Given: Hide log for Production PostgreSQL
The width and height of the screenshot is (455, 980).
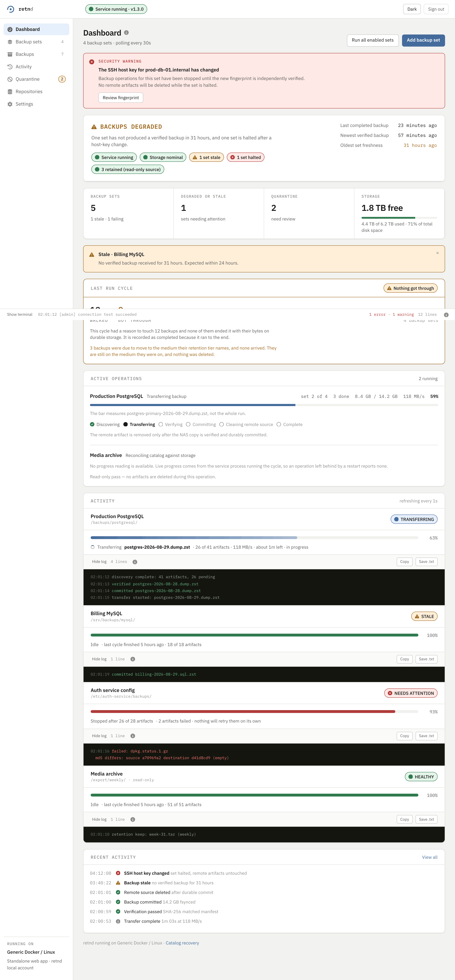Looking at the screenshot, I should (x=99, y=562).
